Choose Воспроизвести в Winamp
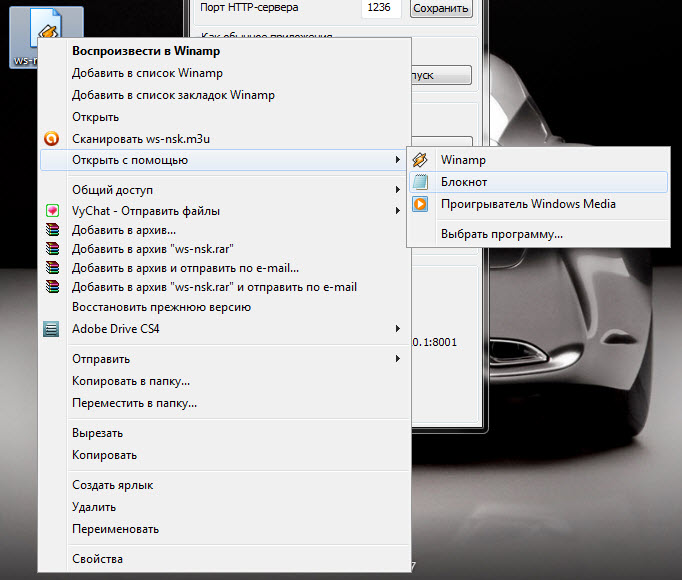 click(x=225, y=51)
